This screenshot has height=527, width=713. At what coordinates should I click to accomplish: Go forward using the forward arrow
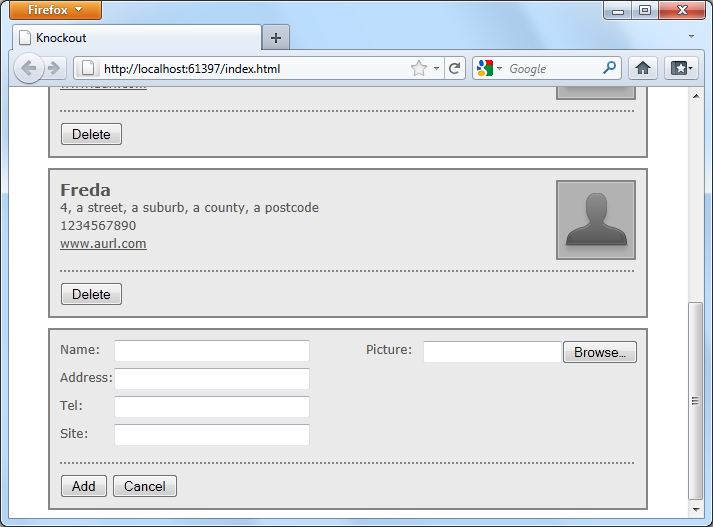(x=55, y=68)
